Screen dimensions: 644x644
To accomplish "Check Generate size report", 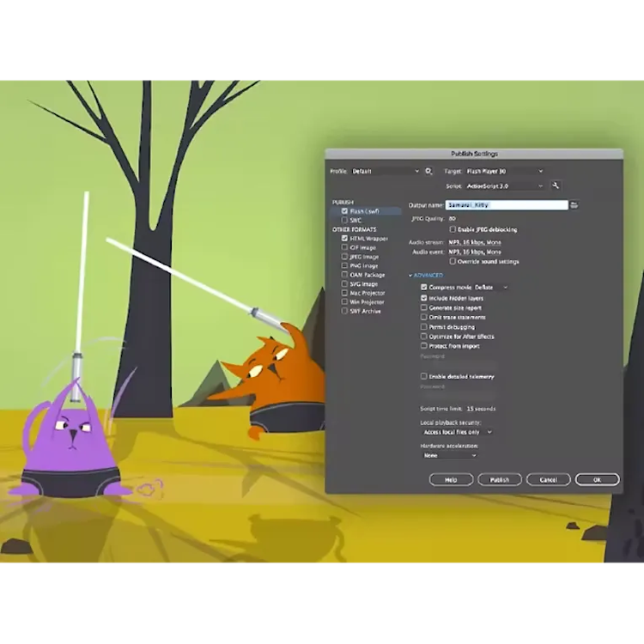I will coord(423,307).
